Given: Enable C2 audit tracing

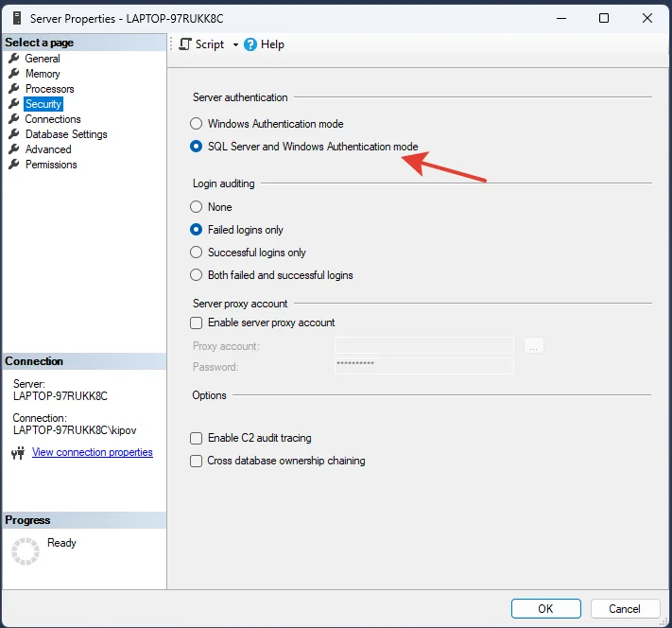Looking at the screenshot, I should 197,438.
